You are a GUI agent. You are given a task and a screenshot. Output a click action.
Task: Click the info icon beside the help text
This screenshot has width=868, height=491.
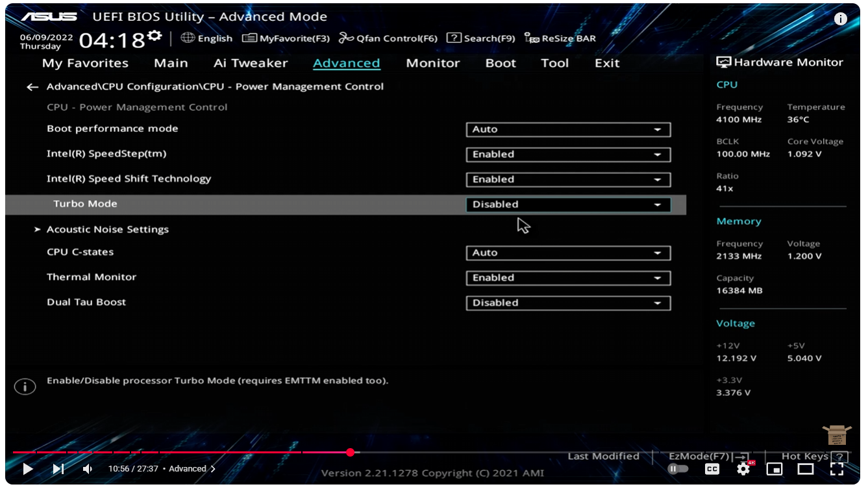[x=25, y=386]
